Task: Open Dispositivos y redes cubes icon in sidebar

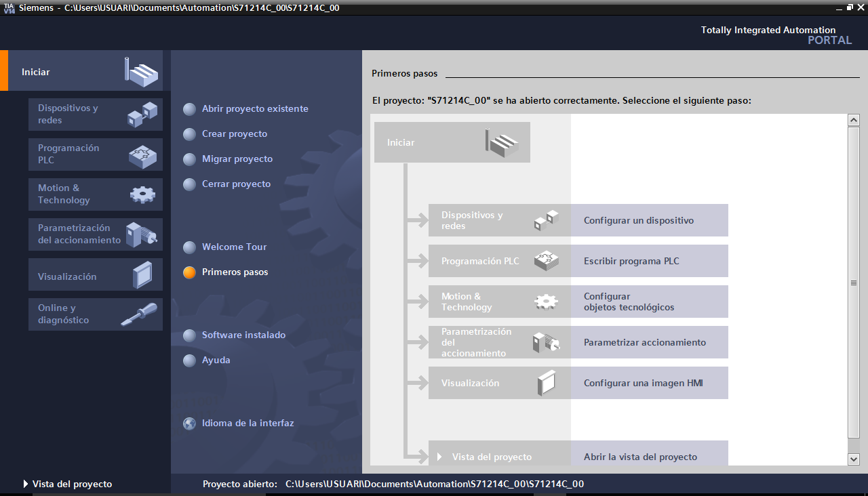Action: (142, 114)
